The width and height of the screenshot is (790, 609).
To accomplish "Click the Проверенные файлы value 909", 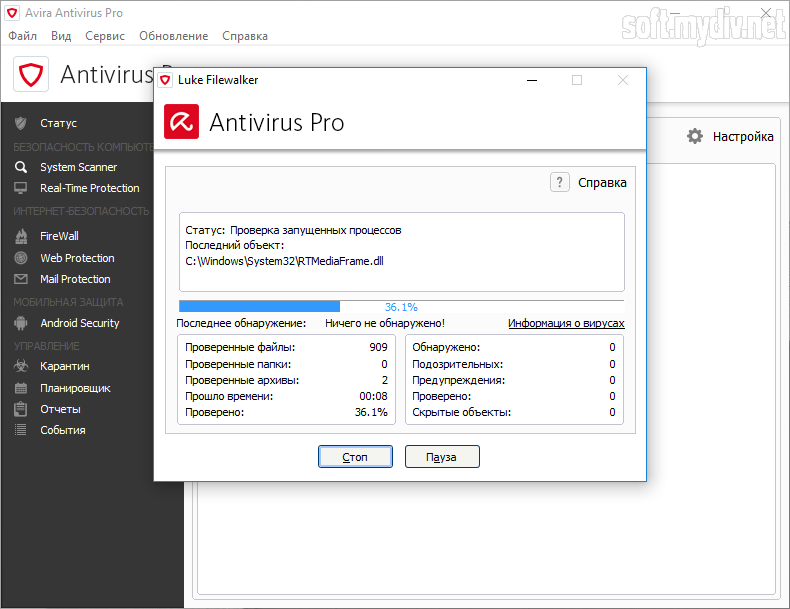I will click(x=378, y=347).
